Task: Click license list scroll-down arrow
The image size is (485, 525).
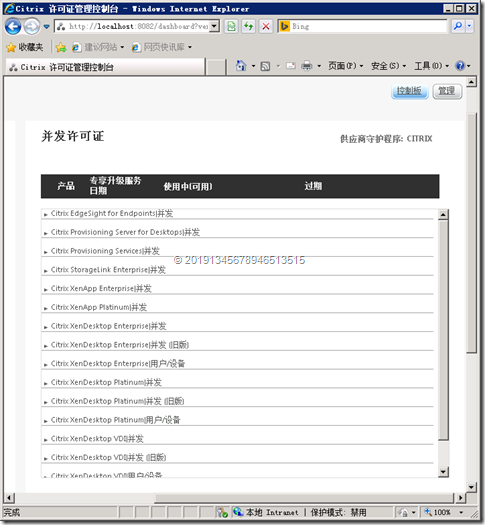Action: 443,472
